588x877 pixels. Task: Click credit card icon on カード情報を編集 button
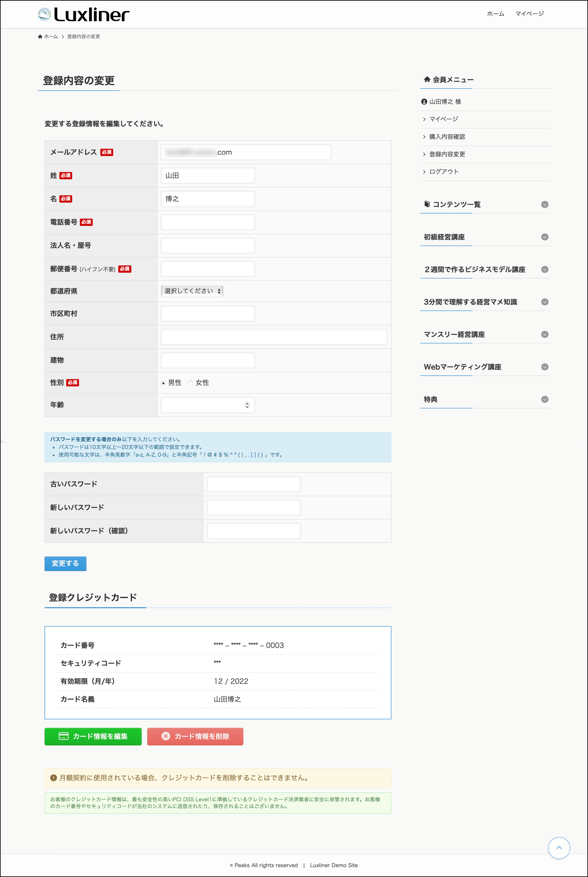[x=63, y=736]
